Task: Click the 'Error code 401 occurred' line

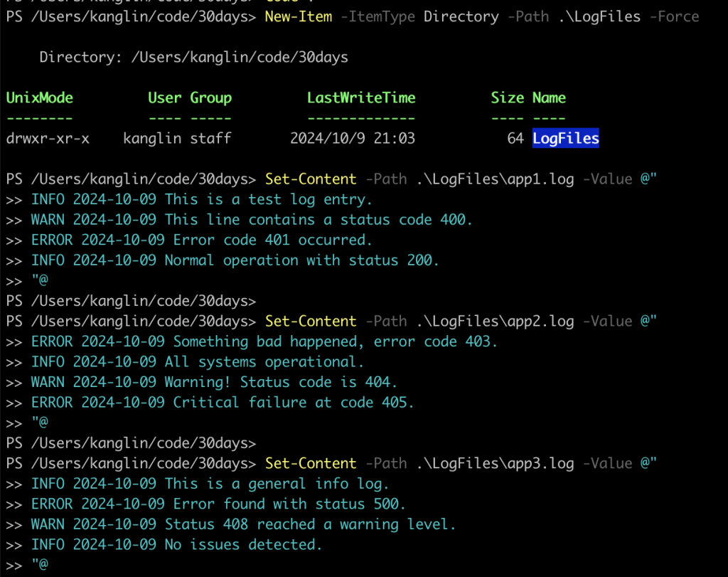Action: pos(201,240)
